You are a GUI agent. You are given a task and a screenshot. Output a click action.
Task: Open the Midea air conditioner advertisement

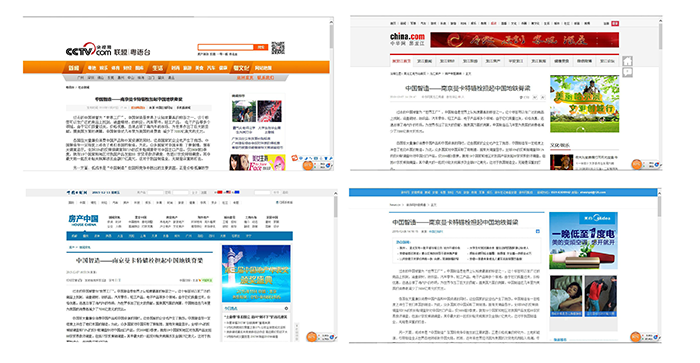click(x=583, y=241)
